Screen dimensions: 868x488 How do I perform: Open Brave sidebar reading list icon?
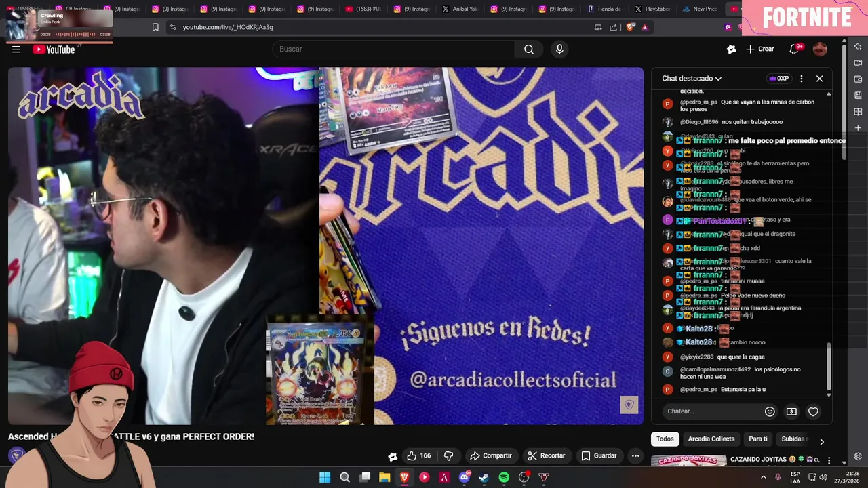point(858,112)
